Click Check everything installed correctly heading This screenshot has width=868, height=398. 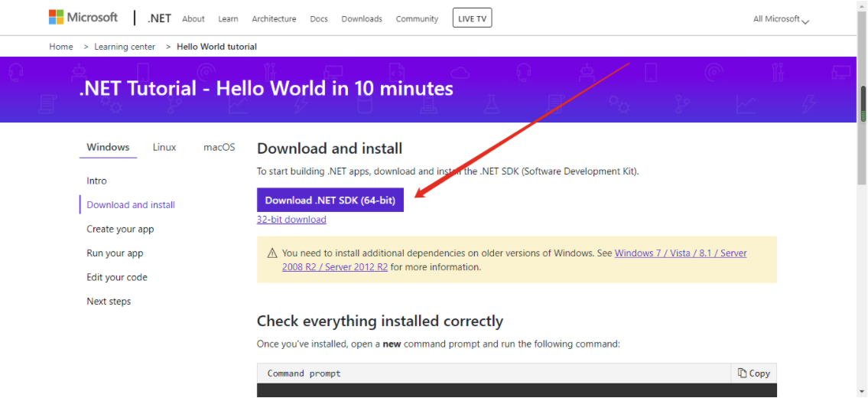click(380, 321)
